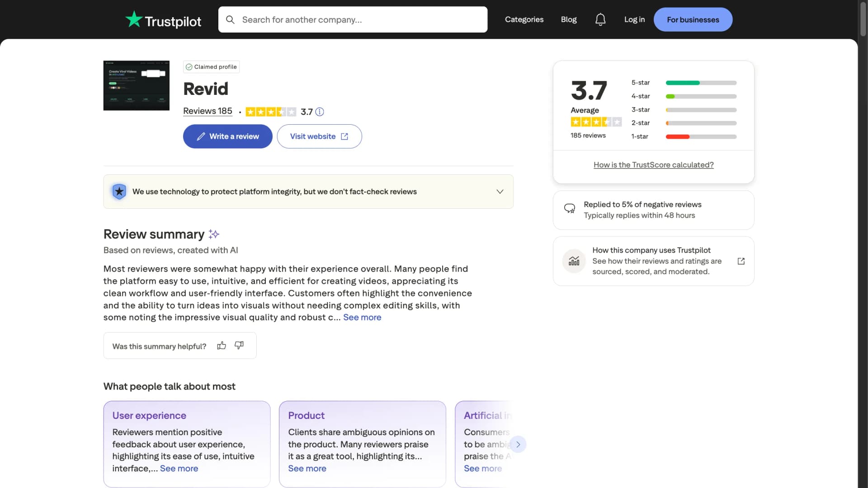Expand the platform integrity notice

[500, 191]
